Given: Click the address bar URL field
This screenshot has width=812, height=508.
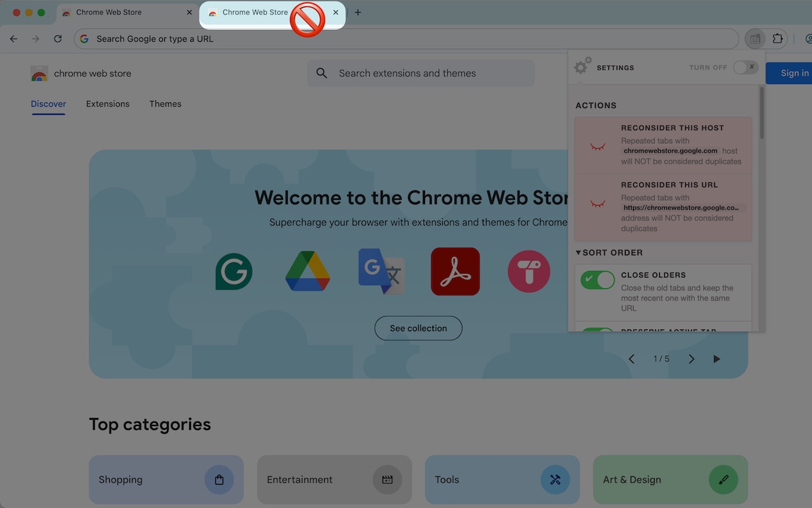Looking at the screenshot, I should (x=406, y=39).
